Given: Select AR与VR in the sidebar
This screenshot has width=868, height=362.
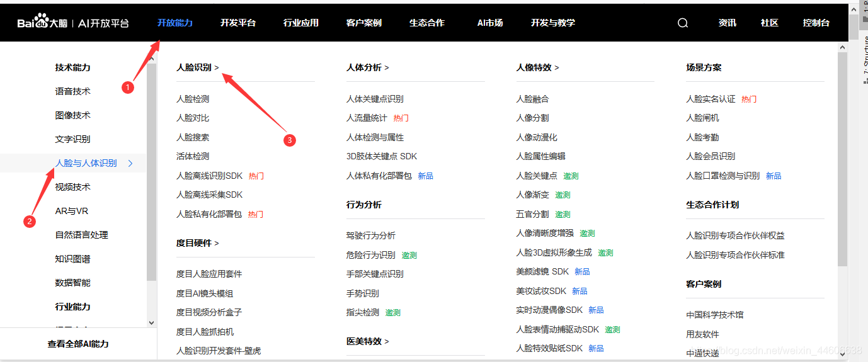Looking at the screenshot, I should 72,211.
